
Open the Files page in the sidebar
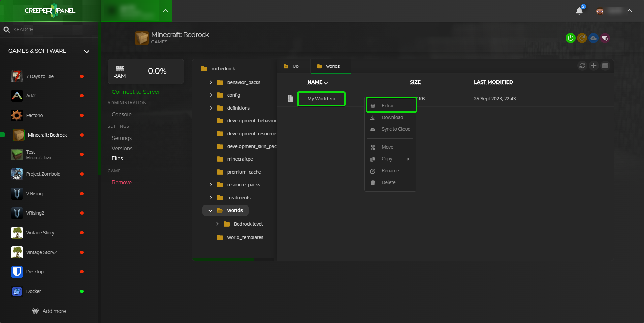[117, 158]
